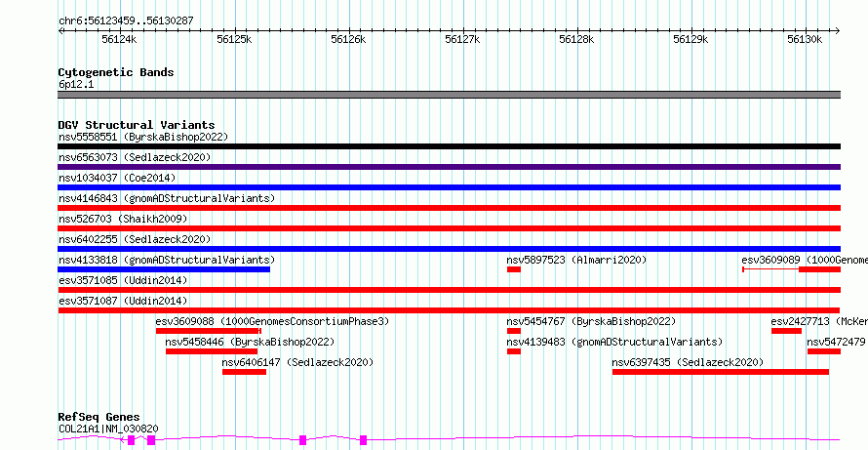
Task: Click the chr6:56123459..56130287 coordinate label
Action: click(126, 21)
